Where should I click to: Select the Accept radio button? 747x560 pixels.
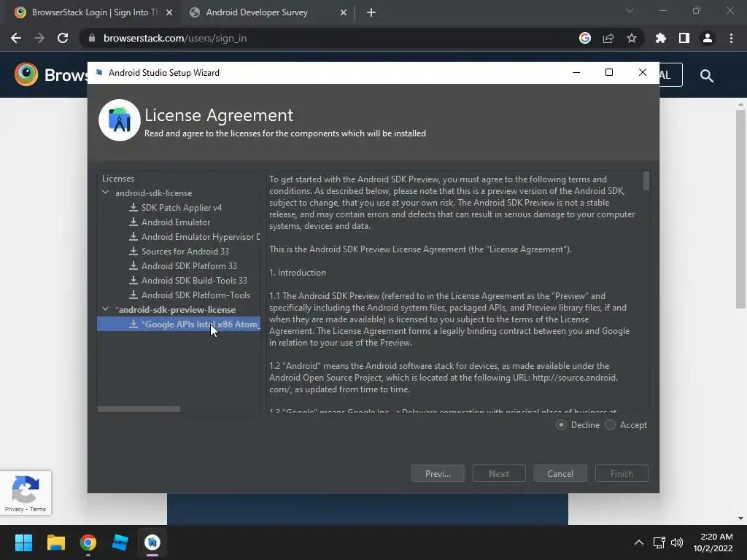tap(611, 425)
